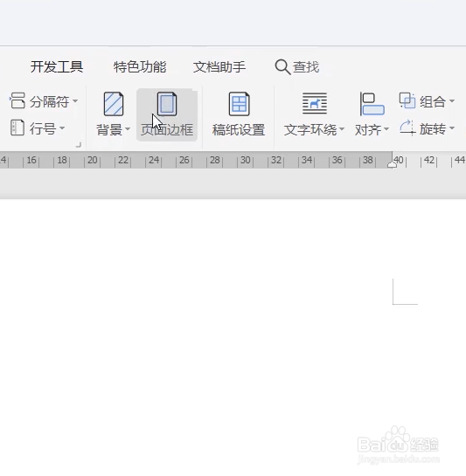
Task: Expand the 行号 dropdown arrow
Action: [x=62, y=128]
